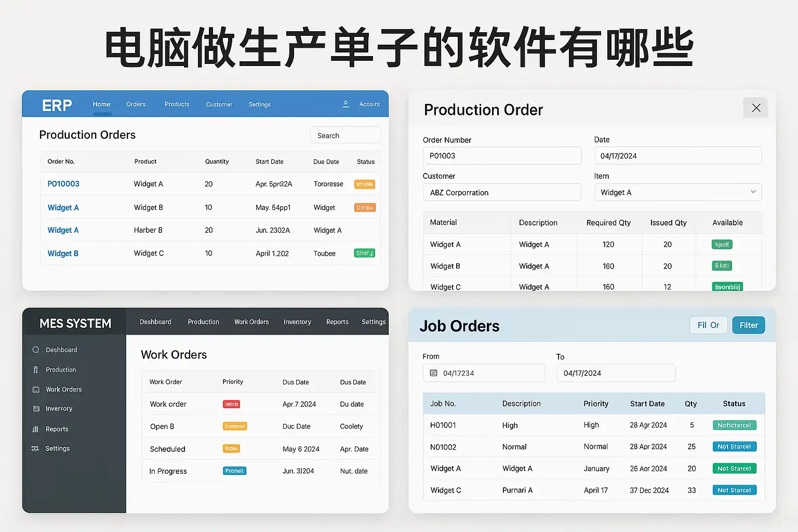Click the Production icon in MES sidebar

pos(36,370)
